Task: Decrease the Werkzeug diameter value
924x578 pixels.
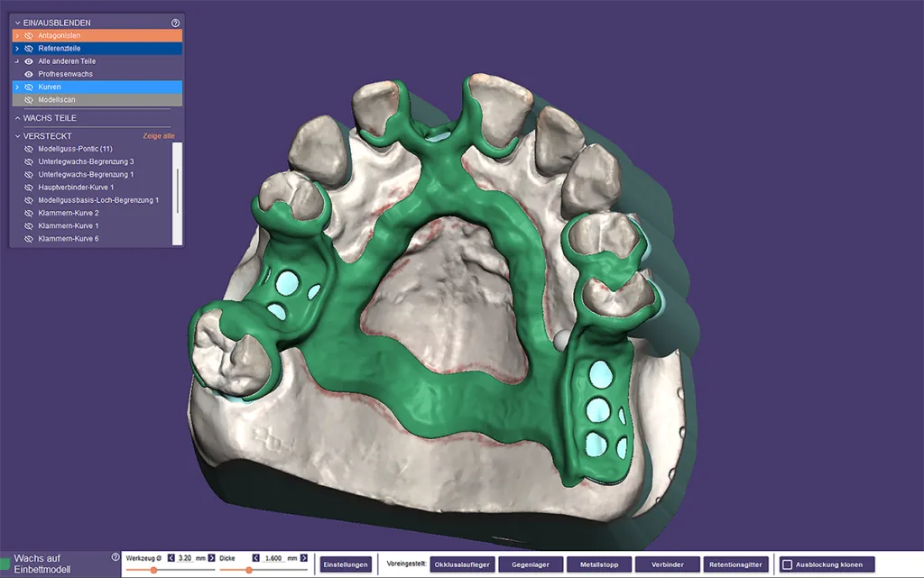Action: [x=171, y=558]
